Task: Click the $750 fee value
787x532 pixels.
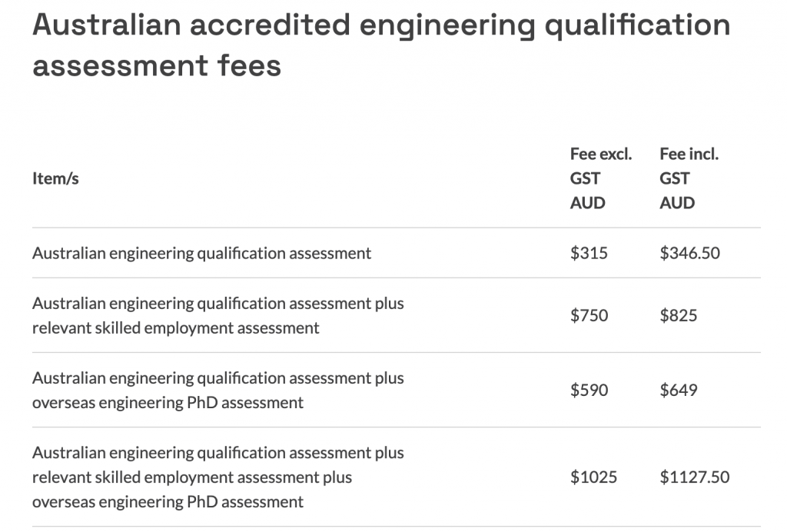Action: coord(589,315)
